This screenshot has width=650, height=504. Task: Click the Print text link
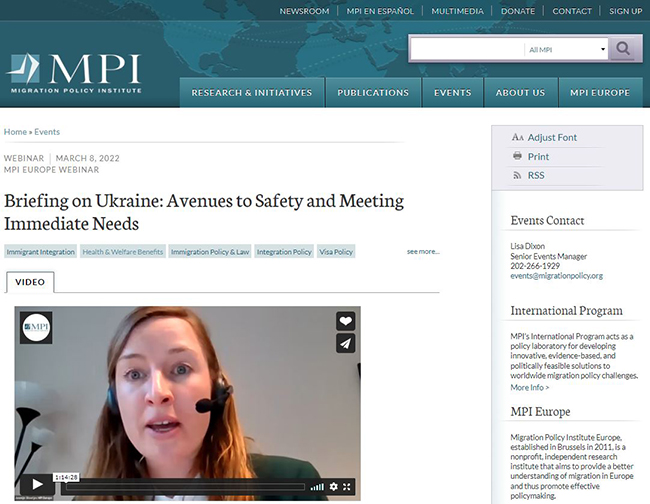538,156
